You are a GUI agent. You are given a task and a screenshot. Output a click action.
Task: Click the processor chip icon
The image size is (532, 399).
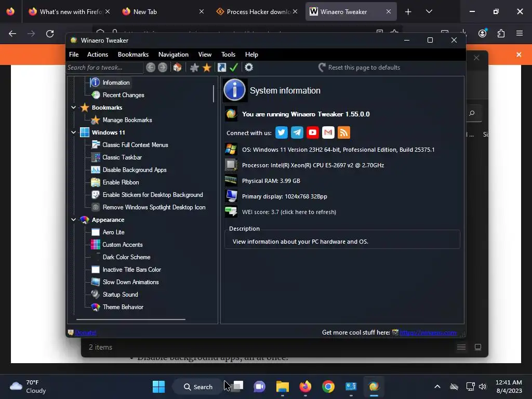pos(231,165)
